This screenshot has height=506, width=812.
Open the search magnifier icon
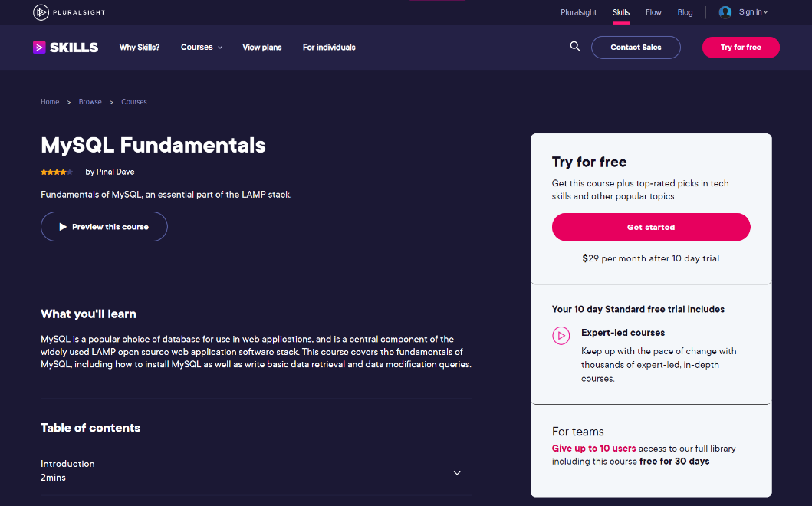[575, 47]
